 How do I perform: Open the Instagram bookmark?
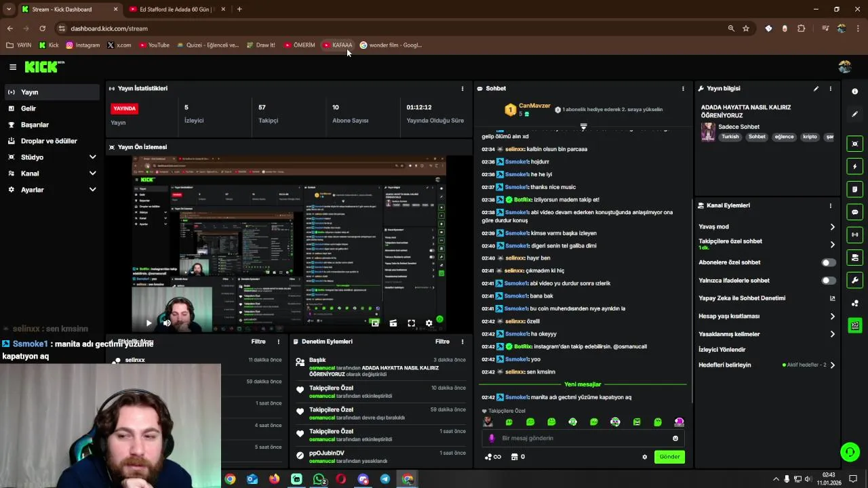(x=82, y=45)
